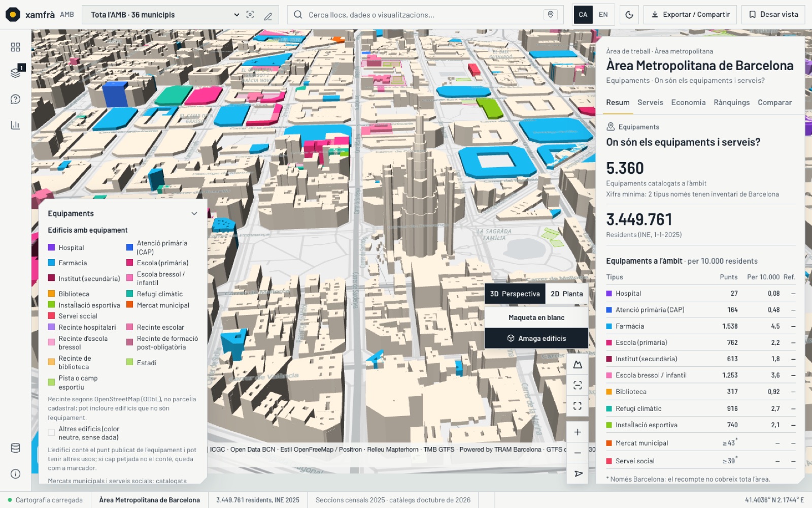Image resolution: width=812 pixels, height=508 pixels.
Task: Click the Desar vista button
Action: tap(773, 15)
